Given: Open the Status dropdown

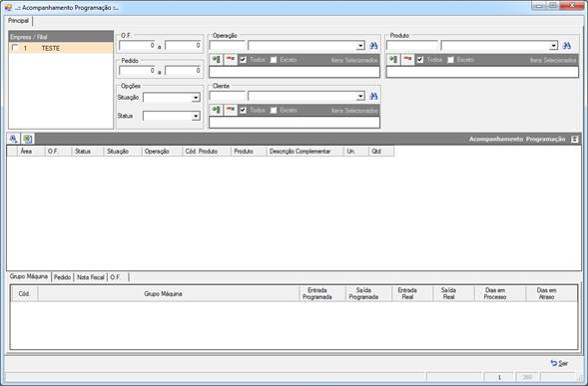Looking at the screenshot, I should coord(196,116).
